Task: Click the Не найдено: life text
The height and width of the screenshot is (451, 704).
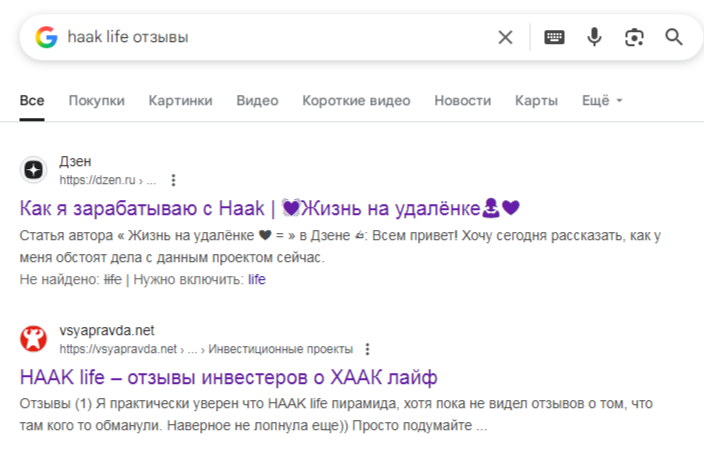Action: pos(70,279)
